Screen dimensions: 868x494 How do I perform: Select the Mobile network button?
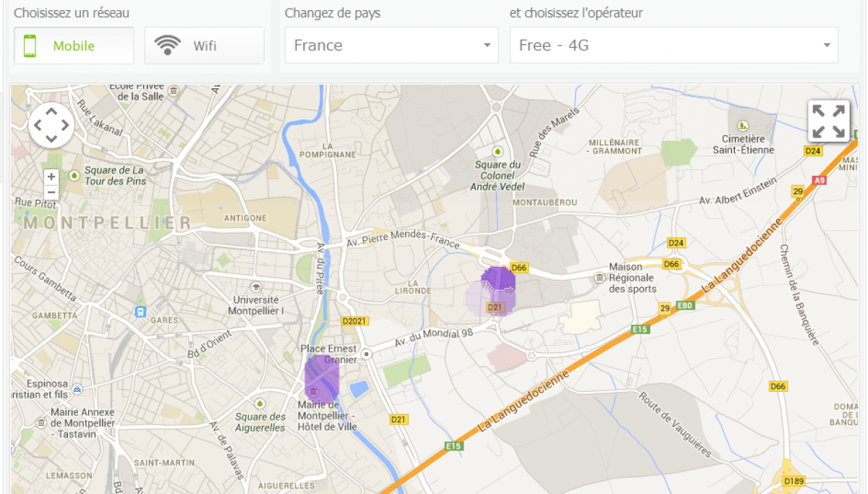74,46
